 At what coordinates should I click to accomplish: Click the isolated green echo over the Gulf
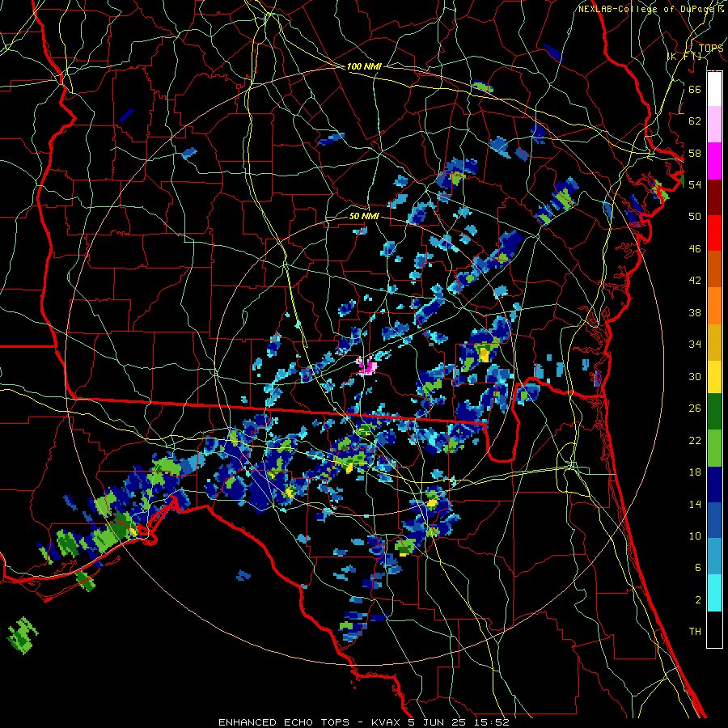click(x=23, y=636)
